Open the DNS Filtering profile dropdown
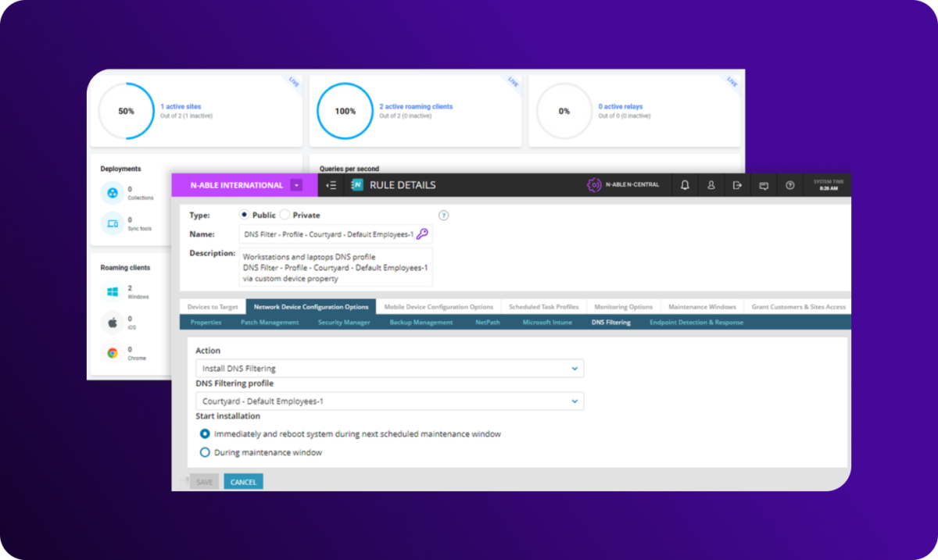Image resolution: width=938 pixels, height=560 pixels. click(x=389, y=401)
